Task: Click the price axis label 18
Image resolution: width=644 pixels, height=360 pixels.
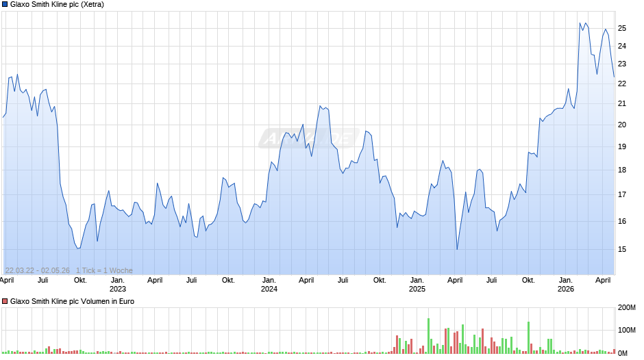Action: click(x=622, y=170)
